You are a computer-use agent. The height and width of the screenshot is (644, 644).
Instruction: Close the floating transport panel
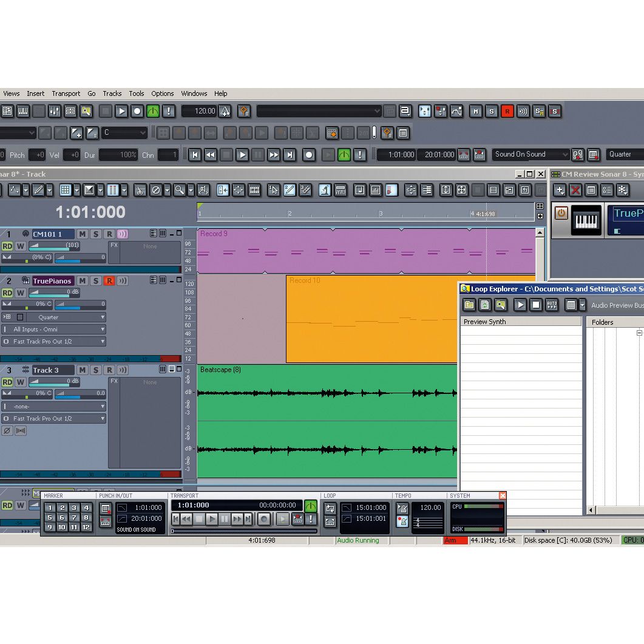point(503,496)
